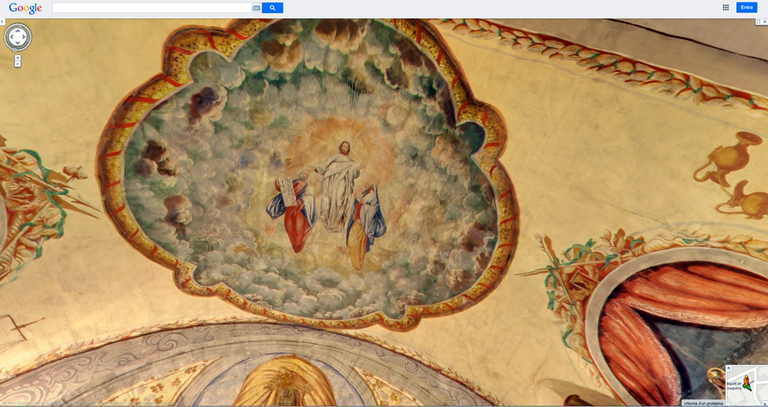This screenshot has height=407, width=768.
Task: Pan the view up with the compass arrow
Action: click(18, 31)
